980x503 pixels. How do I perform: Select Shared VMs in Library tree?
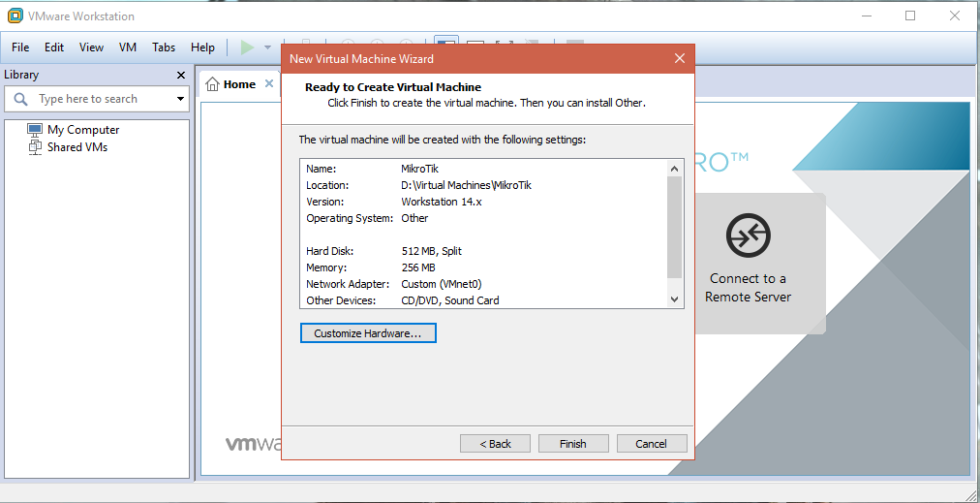click(77, 147)
